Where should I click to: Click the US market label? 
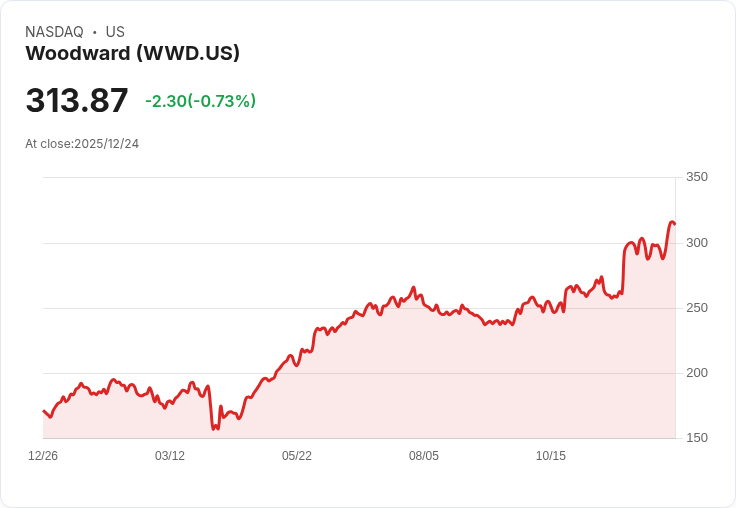tap(115, 32)
